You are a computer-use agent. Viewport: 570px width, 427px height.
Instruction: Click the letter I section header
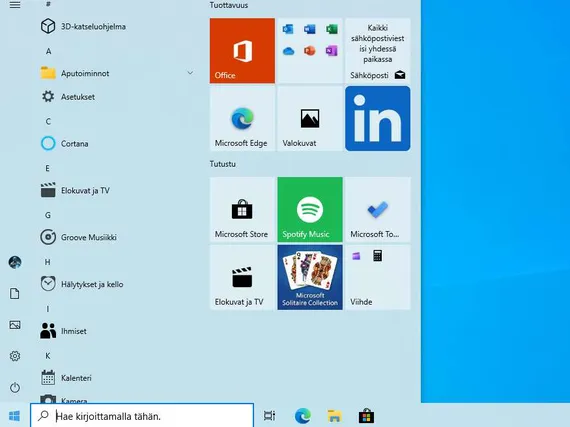pos(48,309)
